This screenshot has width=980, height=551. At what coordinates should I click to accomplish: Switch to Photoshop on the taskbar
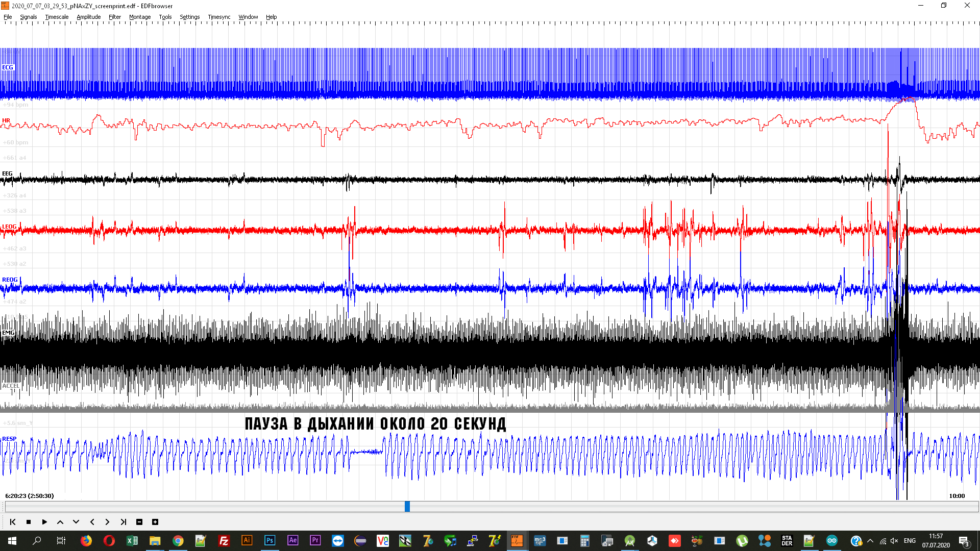[269, 541]
